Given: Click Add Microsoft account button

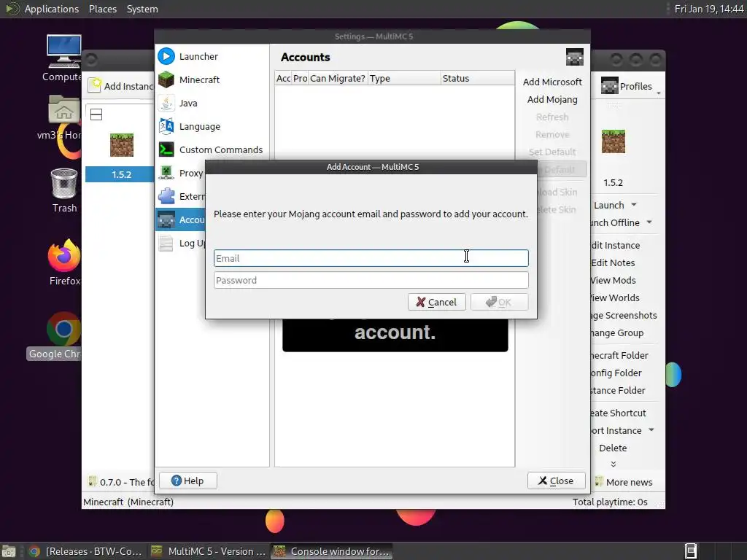Looking at the screenshot, I should 552,82.
